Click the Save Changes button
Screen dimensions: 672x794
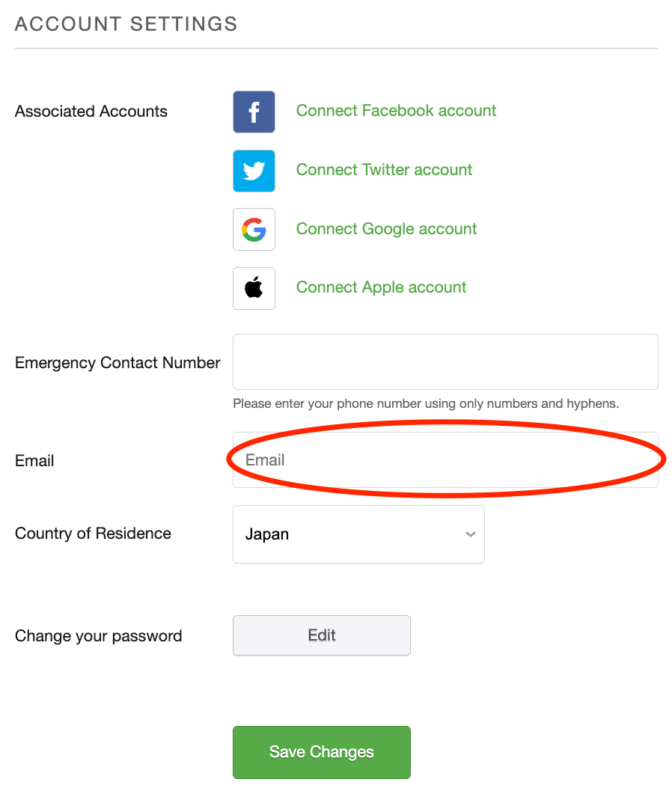[321, 752]
